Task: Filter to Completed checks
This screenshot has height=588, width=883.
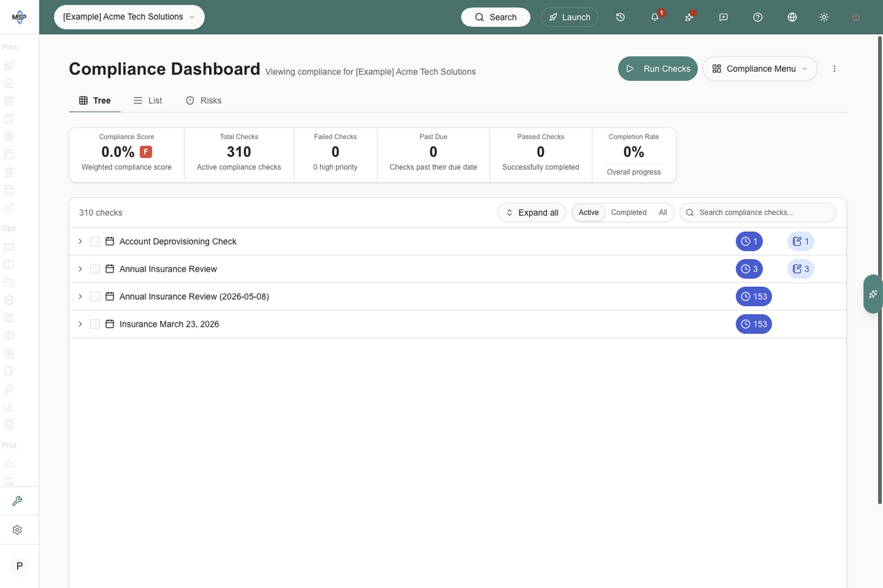Action: [x=629, y=212]
